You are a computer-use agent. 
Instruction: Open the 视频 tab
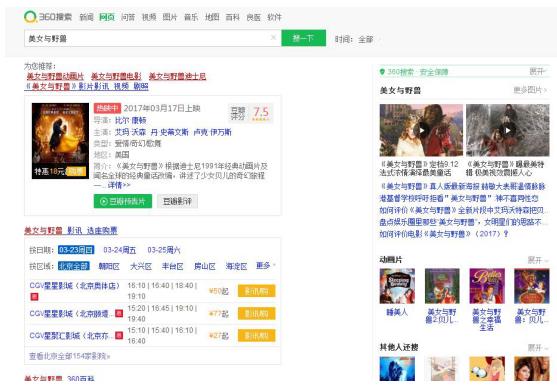(149, 17)
